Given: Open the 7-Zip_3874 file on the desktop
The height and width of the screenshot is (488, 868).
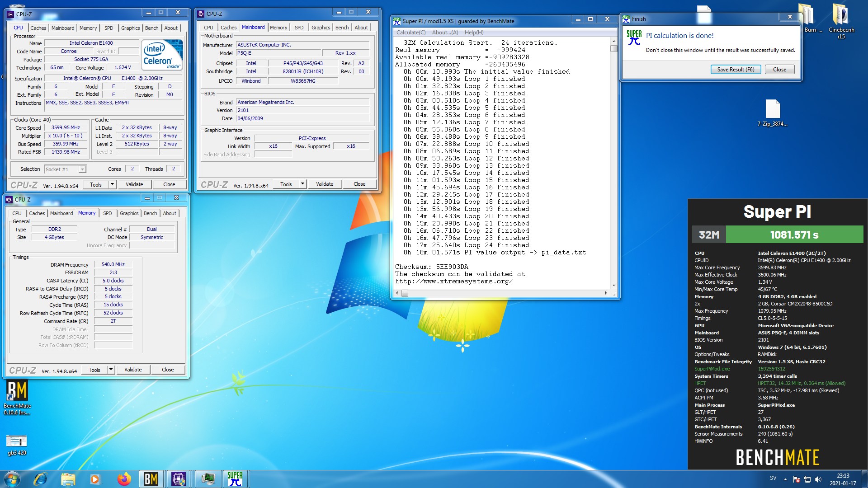Looking at the screenshot, I should [x=773, y=113].
